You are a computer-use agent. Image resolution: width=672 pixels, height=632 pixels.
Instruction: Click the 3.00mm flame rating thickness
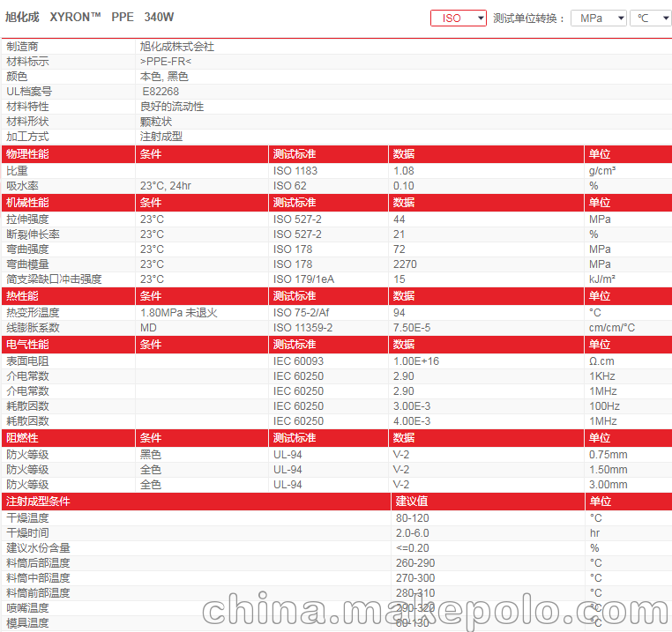click(x=608, y=484)
